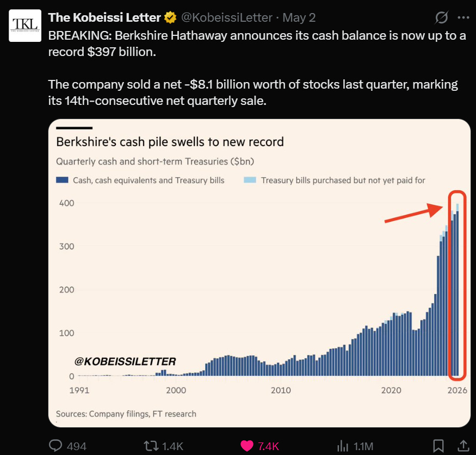Open the three-dot more options menu

pyautogui.click(x=463, y=17)
